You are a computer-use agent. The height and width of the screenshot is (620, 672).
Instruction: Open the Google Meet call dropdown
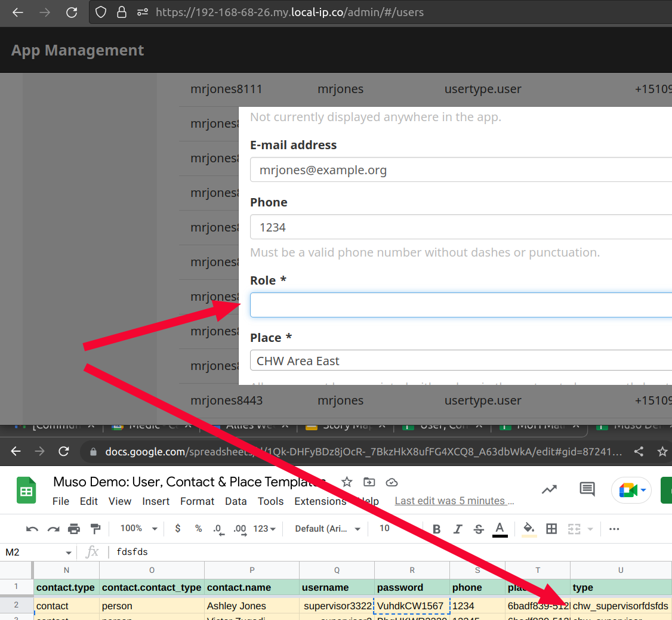click(x=643, y=490)
